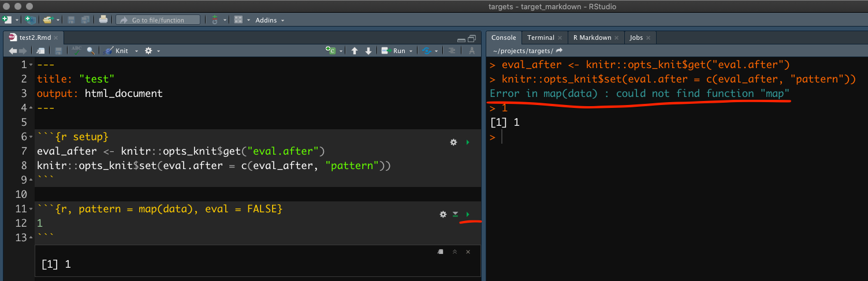Click the "html_document" text on line 3

coord(124,93)
